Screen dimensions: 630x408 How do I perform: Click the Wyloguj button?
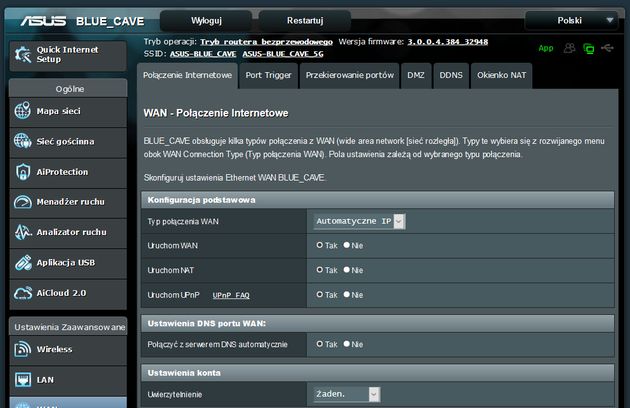coord(206,21)
